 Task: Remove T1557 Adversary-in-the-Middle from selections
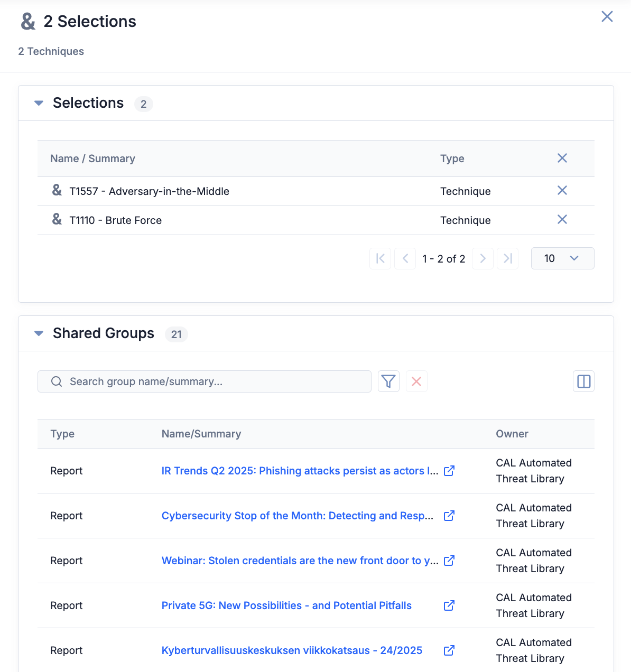coord(562,191)
